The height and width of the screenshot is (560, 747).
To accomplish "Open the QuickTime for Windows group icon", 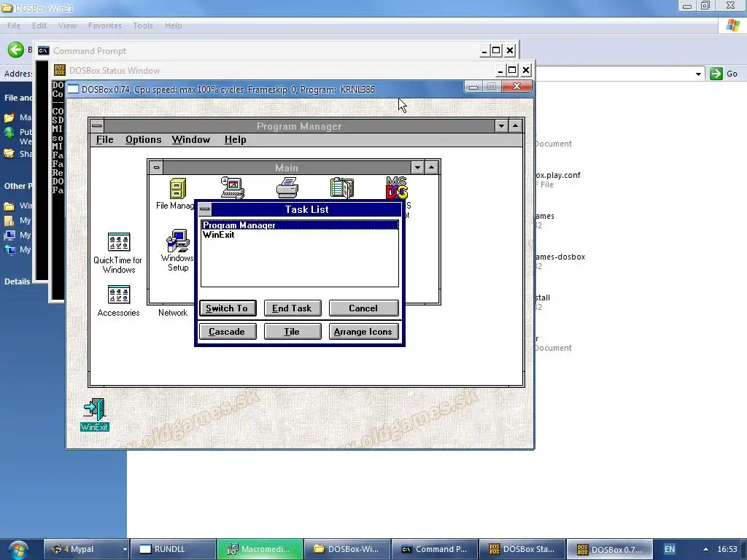I will click(119, 242).
